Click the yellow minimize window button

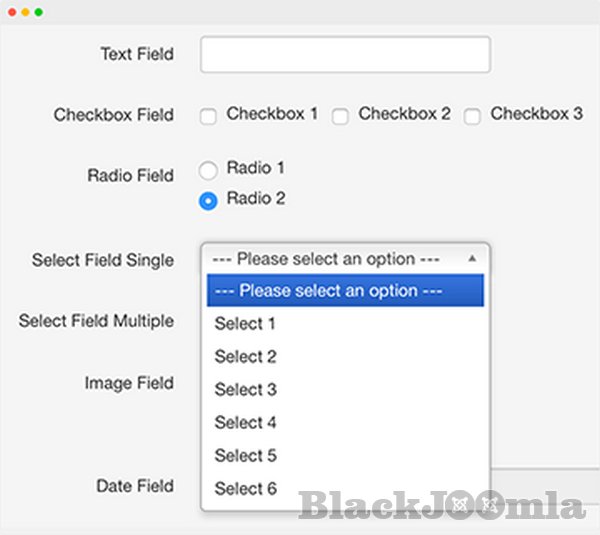(x=25, y=12)
